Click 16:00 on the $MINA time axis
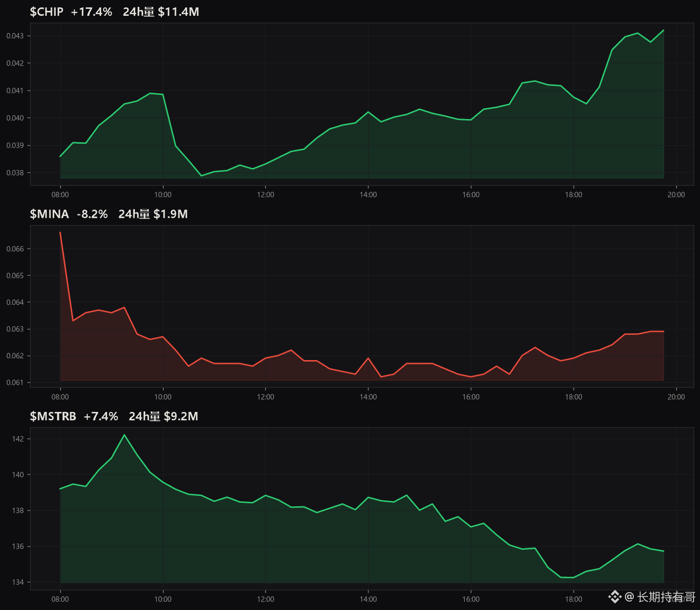 point(471,397)
